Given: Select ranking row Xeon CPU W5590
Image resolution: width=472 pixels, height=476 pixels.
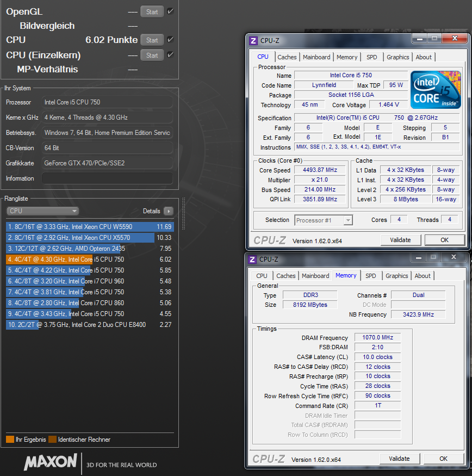Looking at the screenshot, I should (x=90, y=227).
